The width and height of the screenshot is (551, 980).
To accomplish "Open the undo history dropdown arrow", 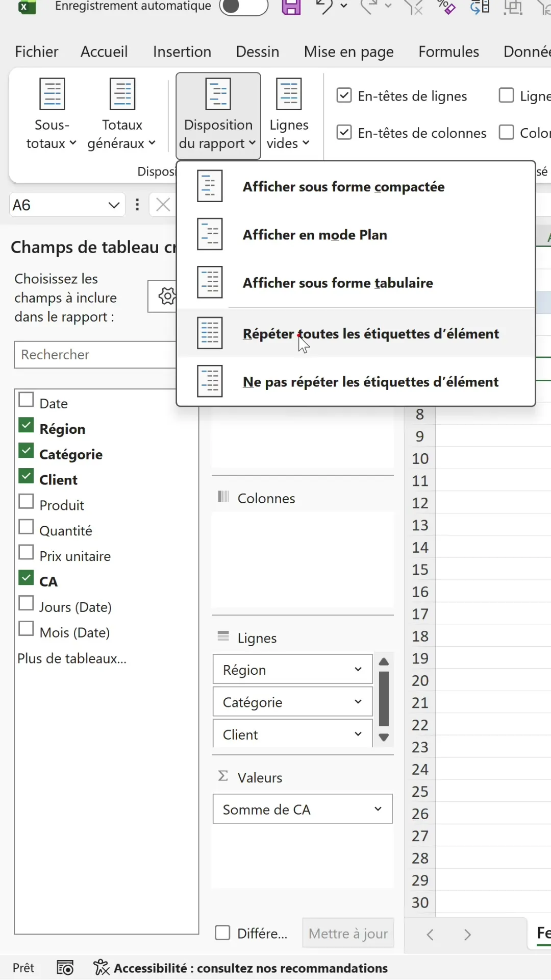I will click(344, 6).
